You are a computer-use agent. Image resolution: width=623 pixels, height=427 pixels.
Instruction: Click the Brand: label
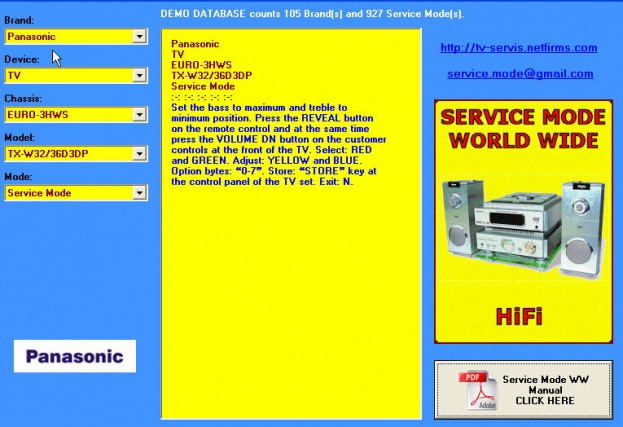coord(19,20)
